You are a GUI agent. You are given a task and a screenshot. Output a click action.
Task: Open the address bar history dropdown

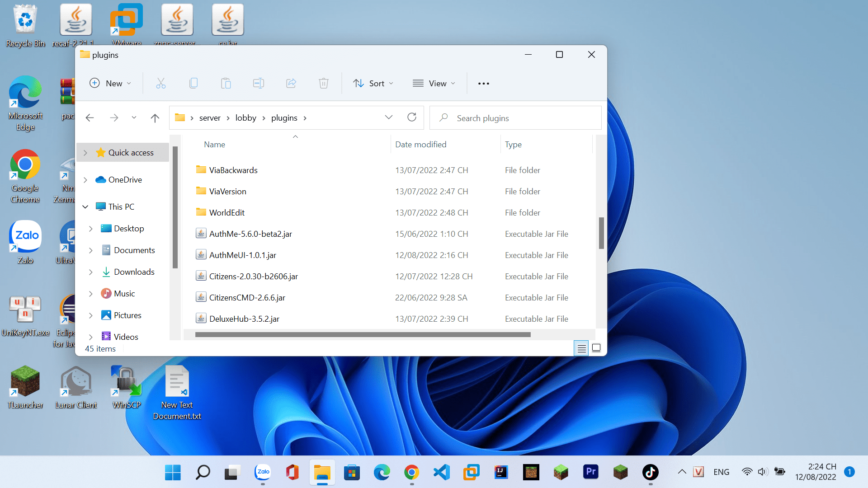coord(388,117)
